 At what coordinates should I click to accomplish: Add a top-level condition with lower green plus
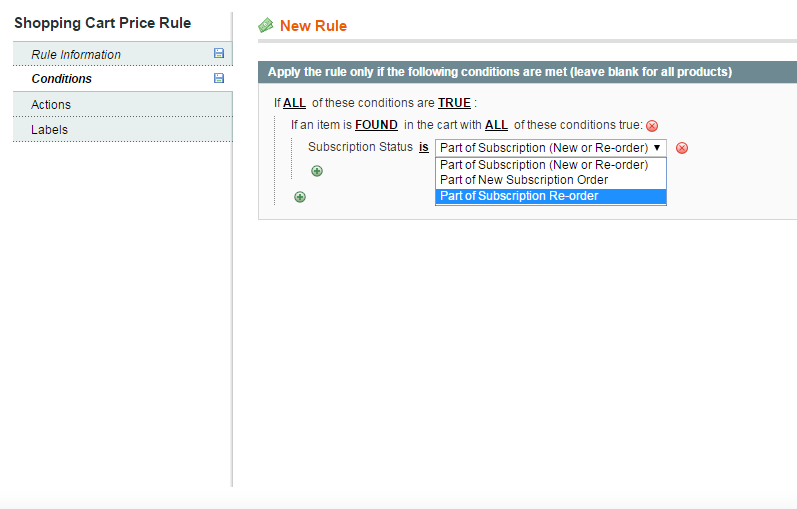[300, 197]
